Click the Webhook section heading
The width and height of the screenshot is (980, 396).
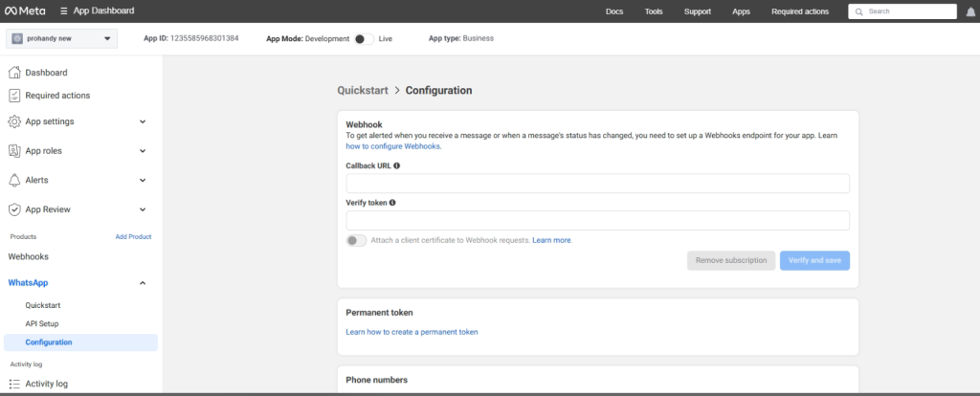coord(364,125)
